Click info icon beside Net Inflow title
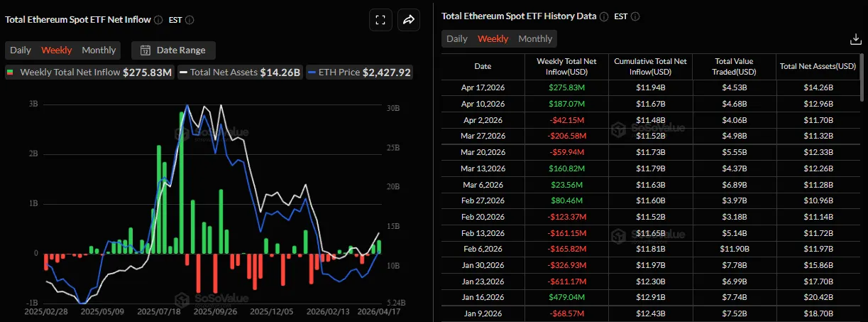This screenshot has height=322, width=868. point(158,20)
